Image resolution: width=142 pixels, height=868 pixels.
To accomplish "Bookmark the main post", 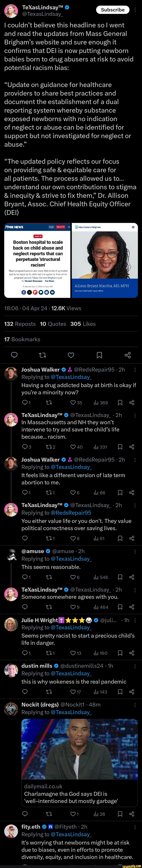I will 99,355.
